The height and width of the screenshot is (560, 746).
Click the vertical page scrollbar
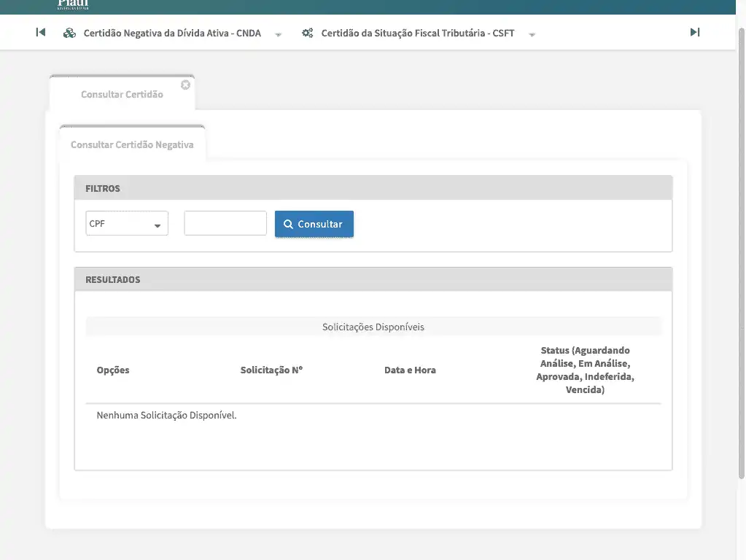coord(742,255)
